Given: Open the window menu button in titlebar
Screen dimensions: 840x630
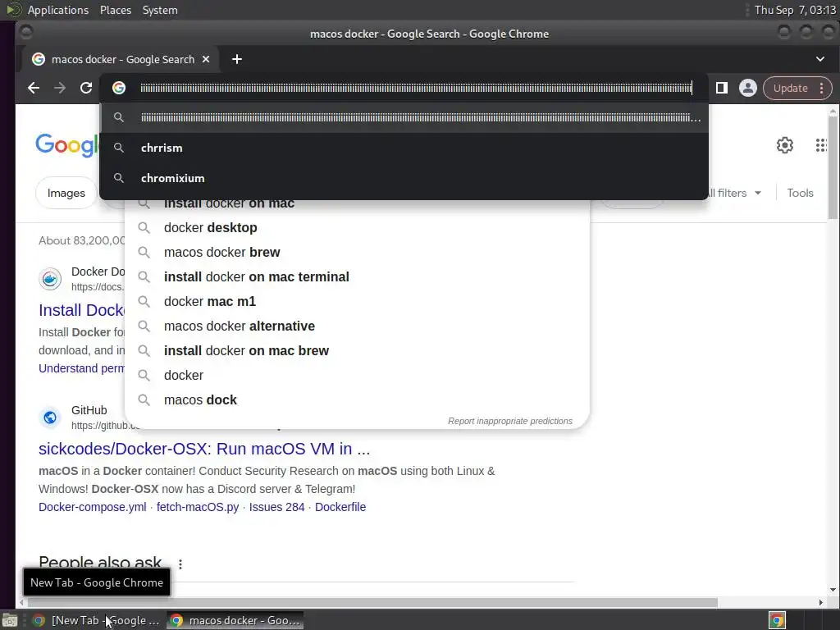Looking at the screenshot, I should click(25, 33).
